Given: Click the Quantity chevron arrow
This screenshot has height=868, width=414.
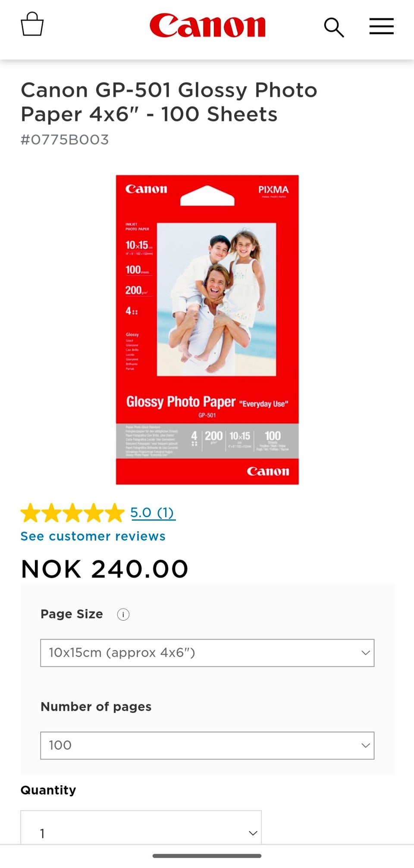Looking at the screenshot, I should point(253,834).
